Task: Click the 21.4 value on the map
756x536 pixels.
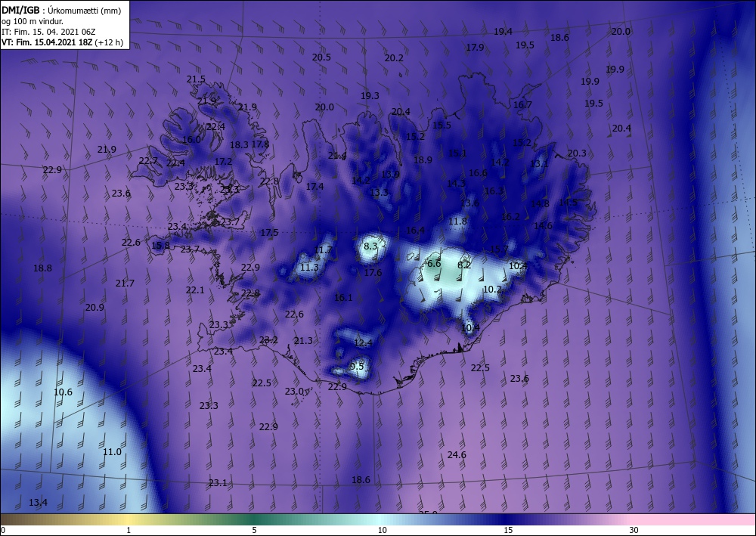Action: click(x=337, y=155)
